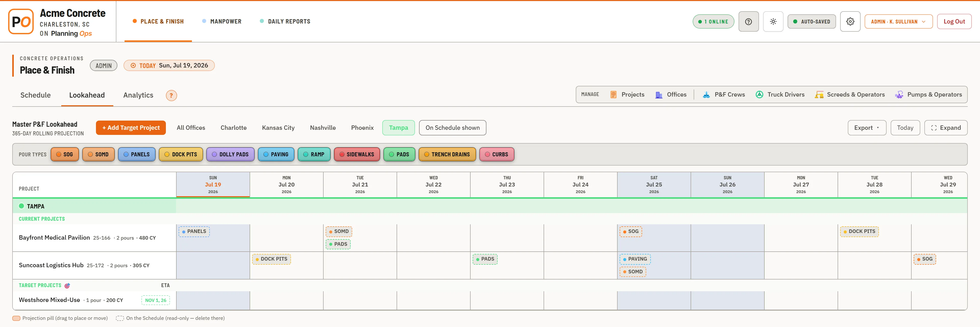Toggle the DOLLY PADS pour type filter
The height and width of the screenshot is (327, 980).
click(230, 155)
